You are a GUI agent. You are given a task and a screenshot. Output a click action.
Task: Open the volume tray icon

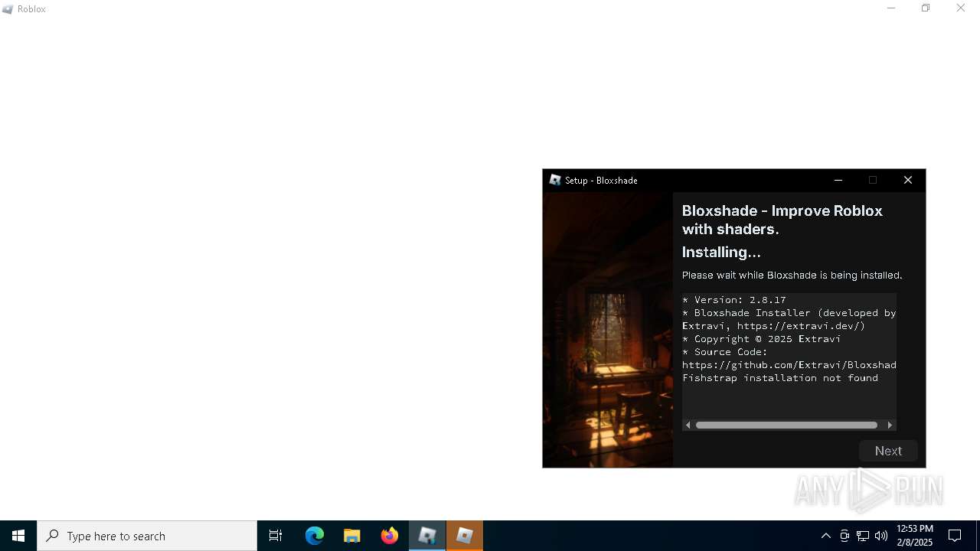881,536
